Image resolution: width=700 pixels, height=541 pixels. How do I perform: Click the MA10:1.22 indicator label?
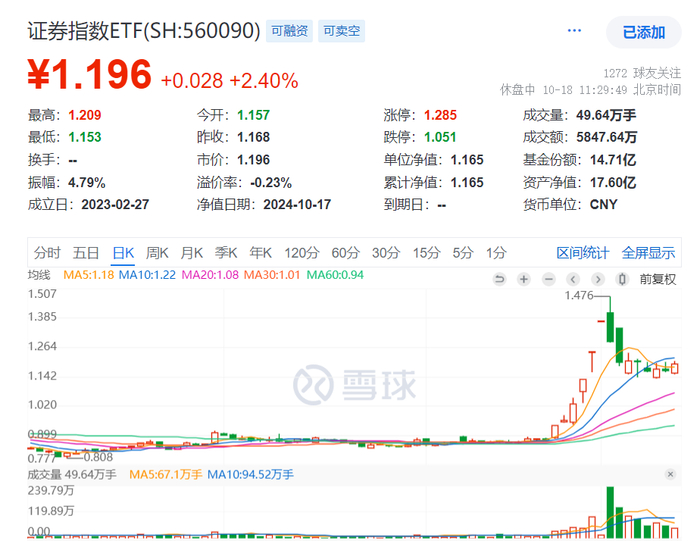(x=147, y=275)
